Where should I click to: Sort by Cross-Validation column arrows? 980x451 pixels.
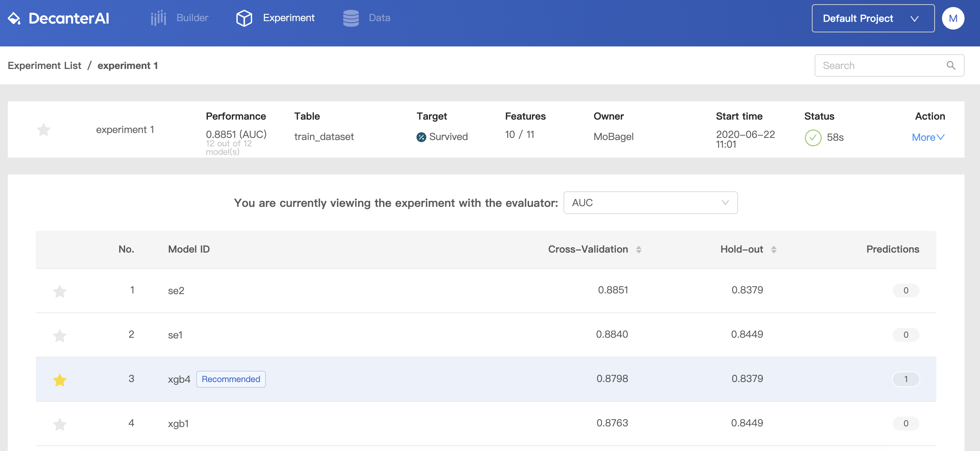coord(639,249)
